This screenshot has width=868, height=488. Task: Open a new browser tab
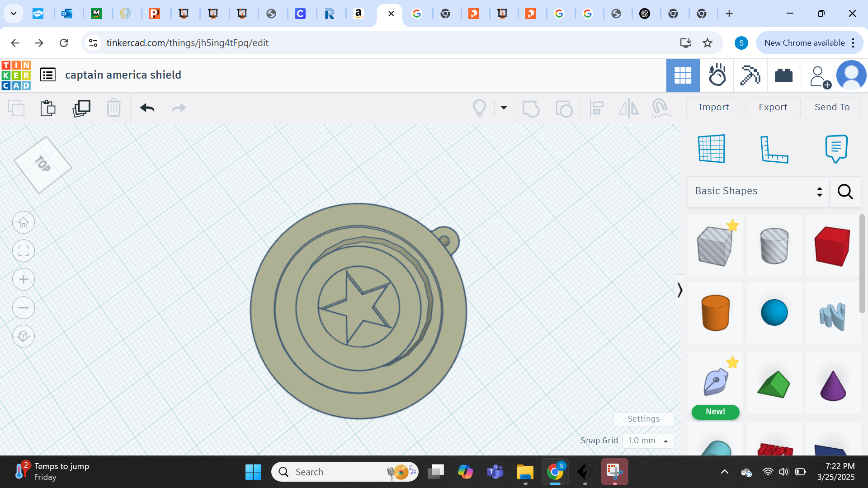tap(729, 14)
